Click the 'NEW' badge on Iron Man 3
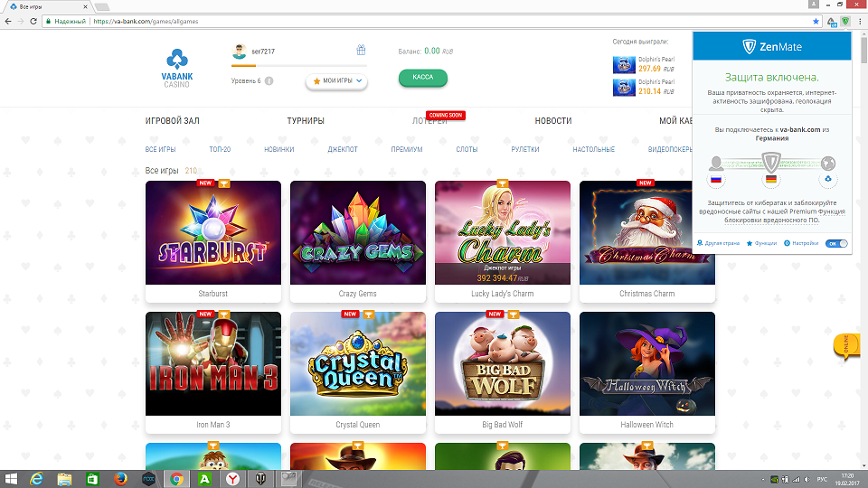 [205, 314]
